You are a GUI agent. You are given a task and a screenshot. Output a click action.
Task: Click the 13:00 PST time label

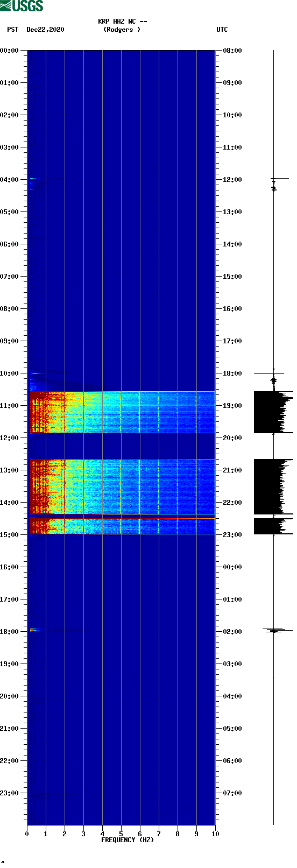point(10,470)
